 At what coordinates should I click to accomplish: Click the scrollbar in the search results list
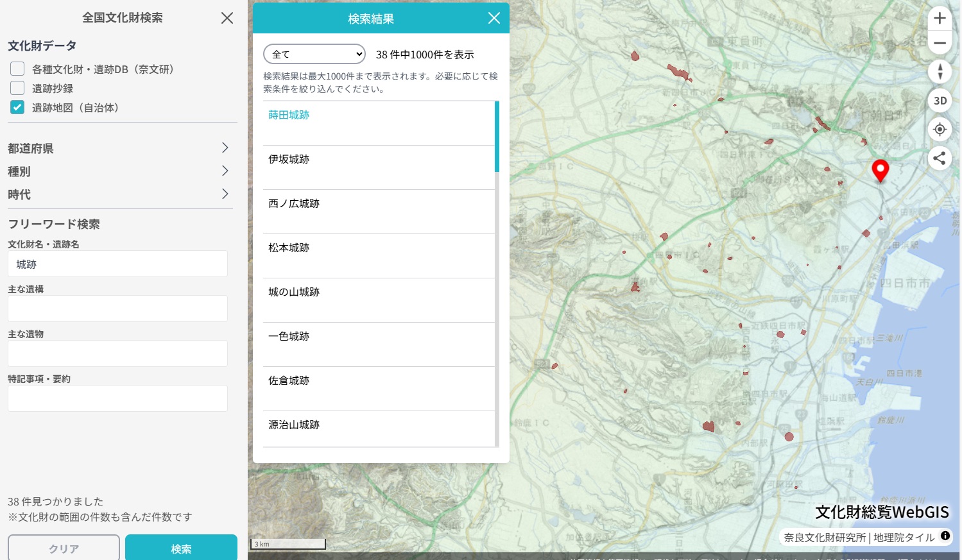coord(497,137)
